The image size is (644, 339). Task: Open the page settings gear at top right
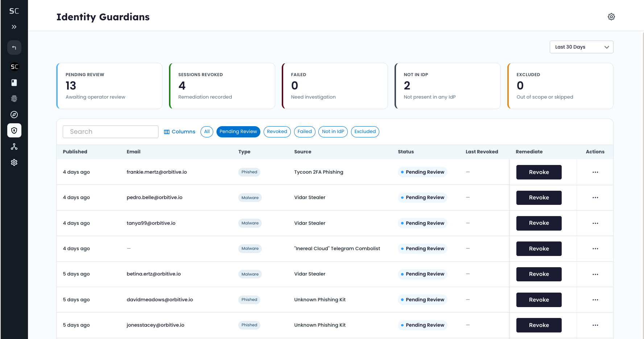tap(611, 17)
